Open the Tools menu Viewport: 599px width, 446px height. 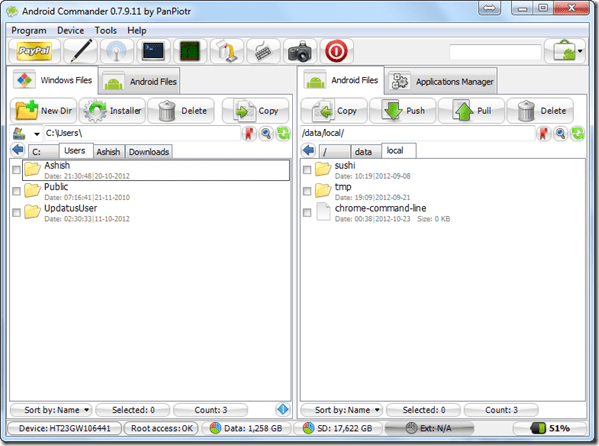[105, 31]
